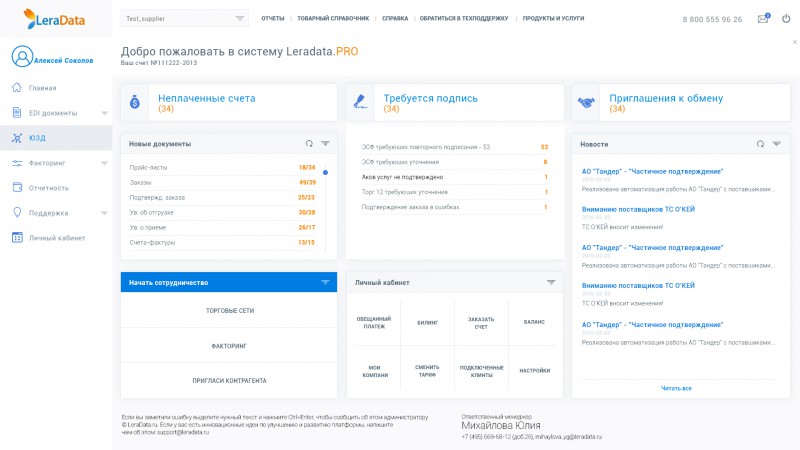The width and height of the screenshot is (800, 450).
Task: Refresh the Новые документы panel
Action: [309, 143]
